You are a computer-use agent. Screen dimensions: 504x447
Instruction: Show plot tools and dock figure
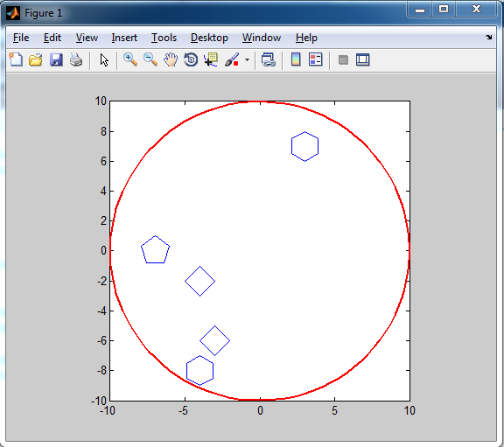[363, 59]
